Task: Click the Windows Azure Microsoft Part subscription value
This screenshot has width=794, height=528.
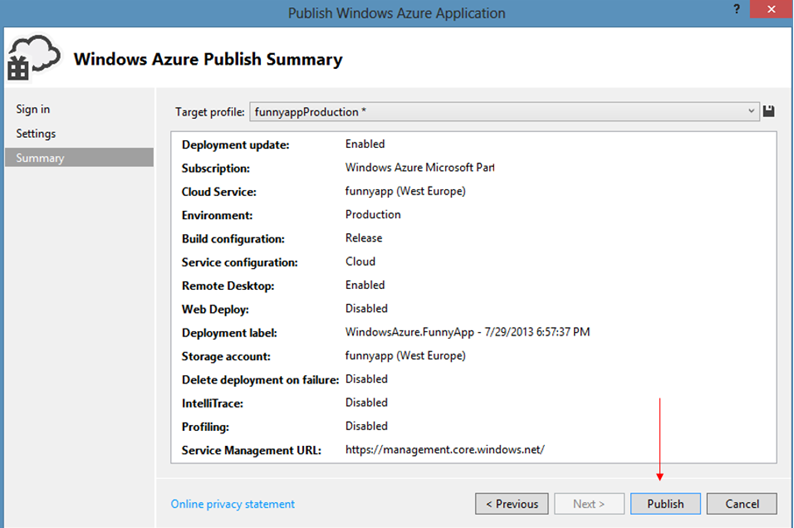Action: click(x=420, y=168)
